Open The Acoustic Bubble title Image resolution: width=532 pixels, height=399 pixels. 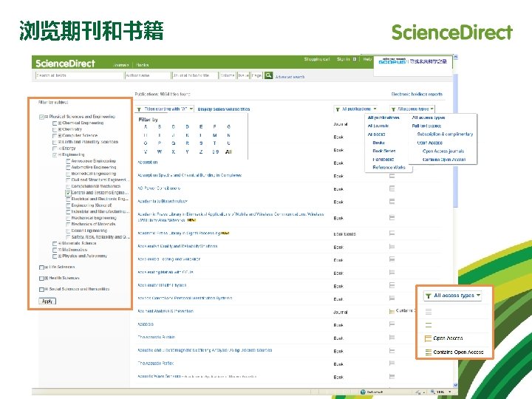(157, 337)
